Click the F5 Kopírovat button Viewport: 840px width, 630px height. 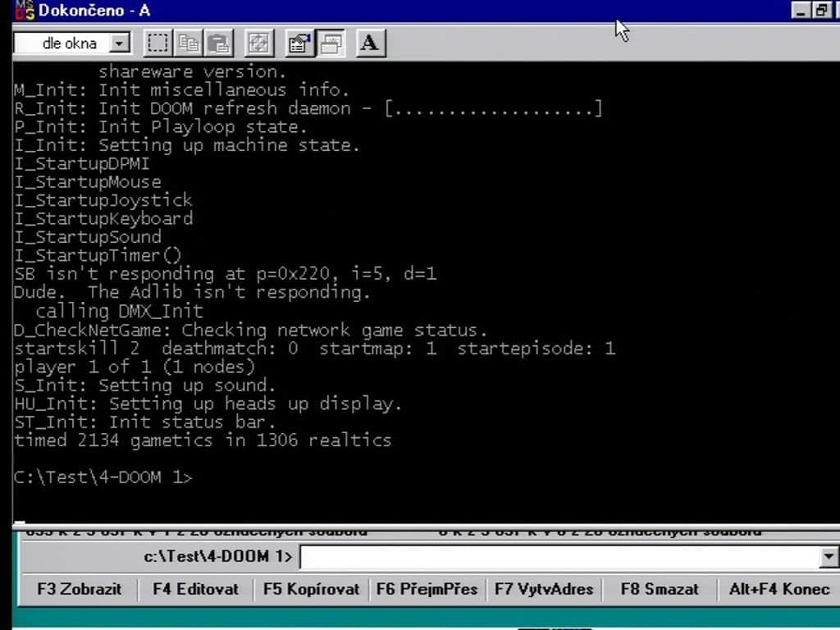311,589
